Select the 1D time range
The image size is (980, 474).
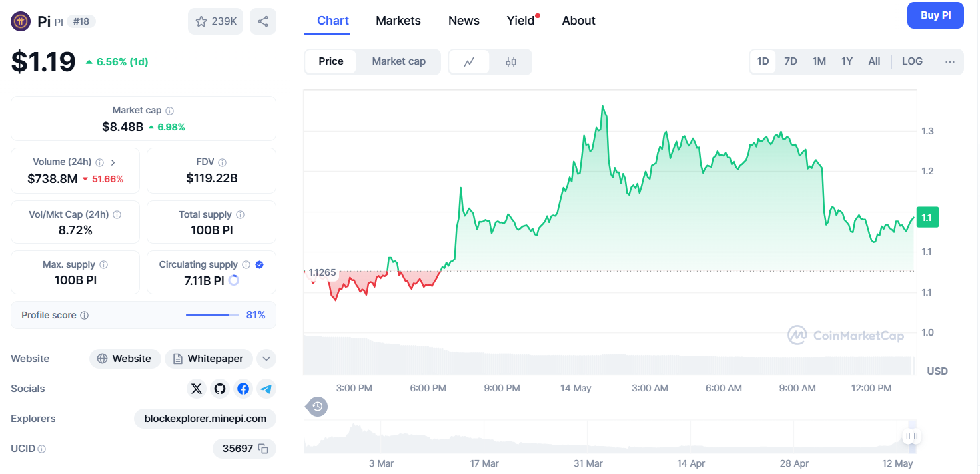click(x=763, y=61)
